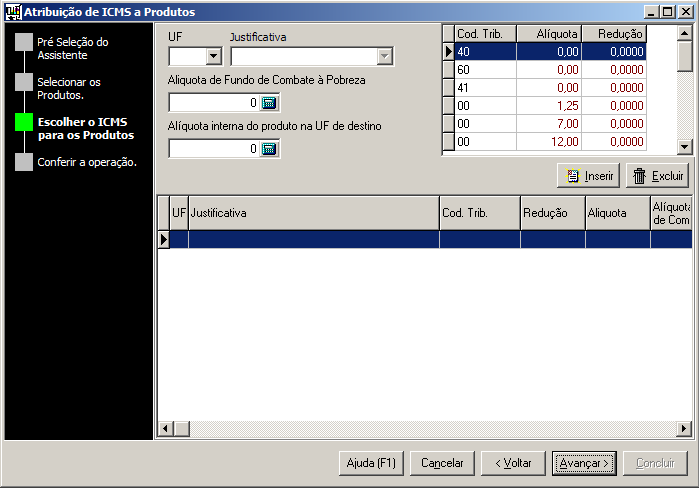Click the Concluir button
The image size is (699, 488).
click(655, 463)
